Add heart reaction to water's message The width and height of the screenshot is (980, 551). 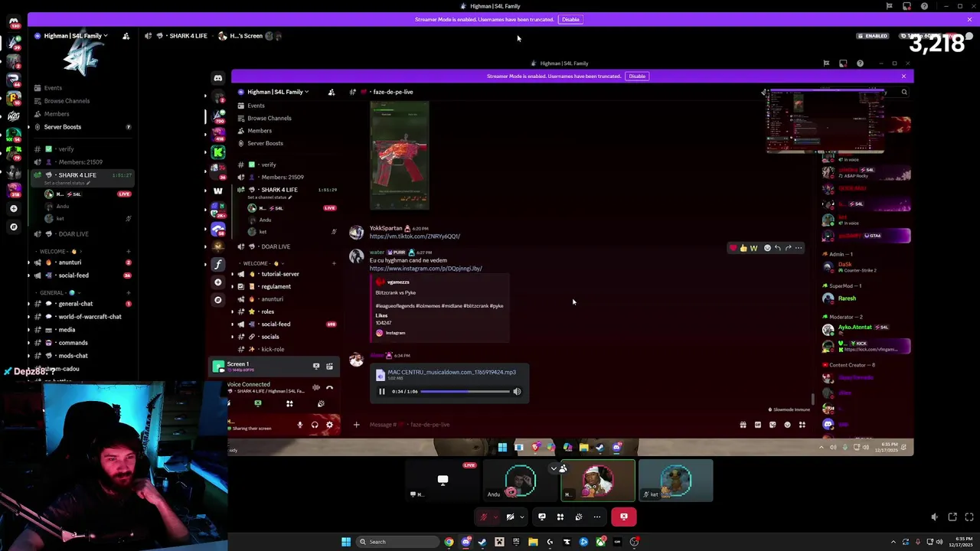tap(733, 248)
